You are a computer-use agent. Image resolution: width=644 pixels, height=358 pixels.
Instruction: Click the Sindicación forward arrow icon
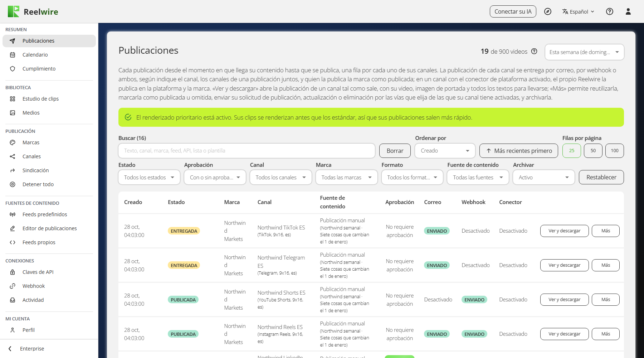click(13, 170)
